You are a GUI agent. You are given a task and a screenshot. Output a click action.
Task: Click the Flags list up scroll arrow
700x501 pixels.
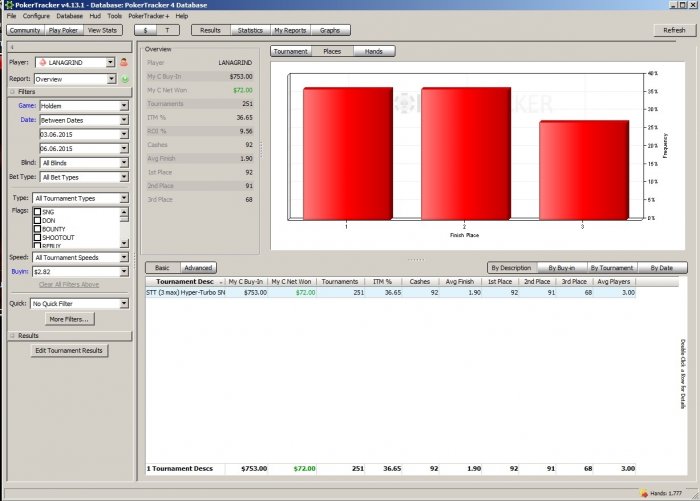[x=125, y=212]
